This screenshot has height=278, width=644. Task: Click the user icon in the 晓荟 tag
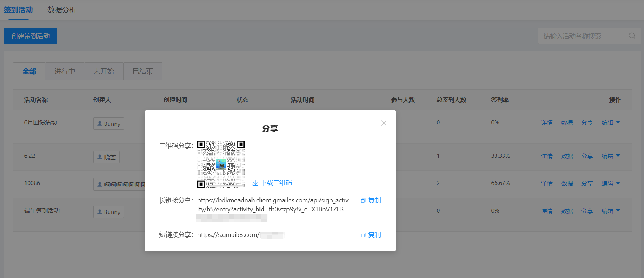tap(100, 157)
